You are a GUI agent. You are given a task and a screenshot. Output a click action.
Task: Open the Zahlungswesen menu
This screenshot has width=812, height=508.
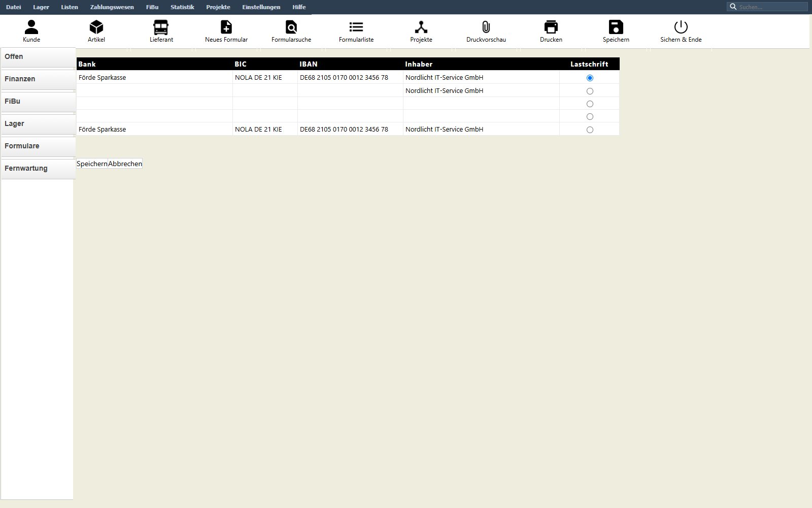[112, 7]
